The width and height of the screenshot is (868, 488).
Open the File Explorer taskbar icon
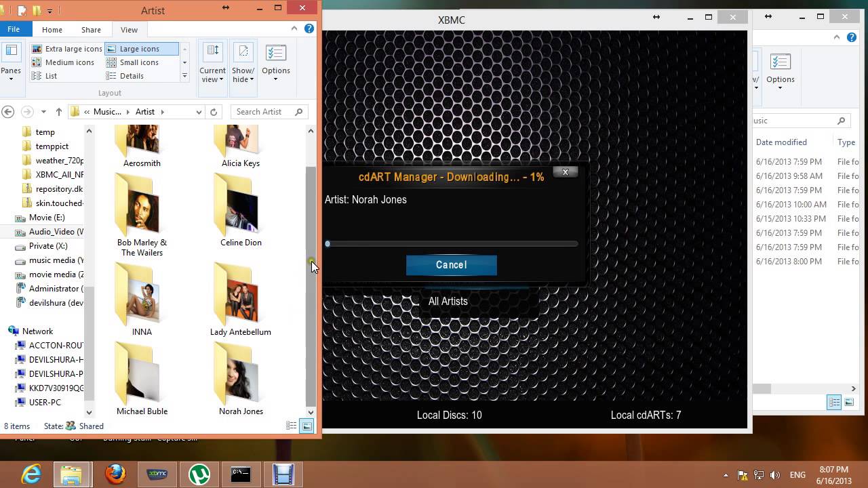[72, 474]
